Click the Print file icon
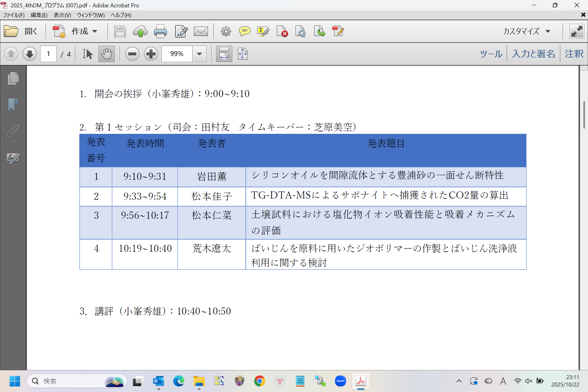This screenshot has width=588, height=392. [160, 31]
